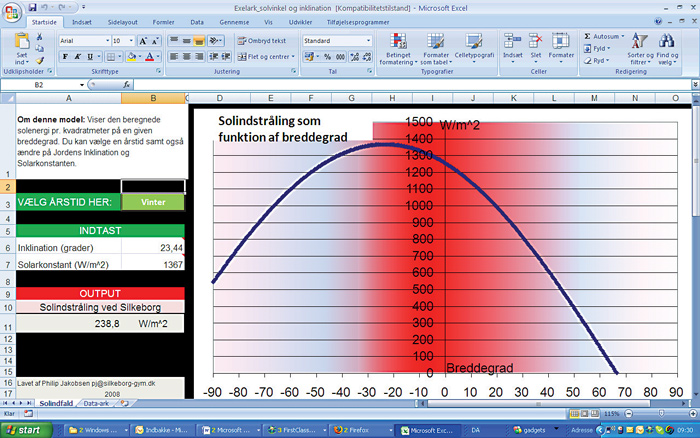Click the Office button
Screen dimensions: 700x438
[11, 10]
